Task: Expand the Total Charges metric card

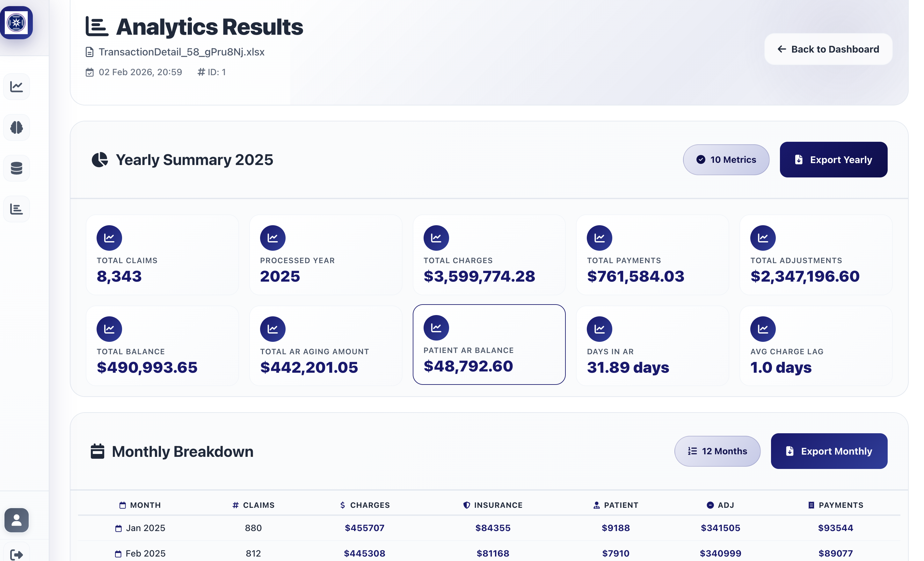Action: 489,255
